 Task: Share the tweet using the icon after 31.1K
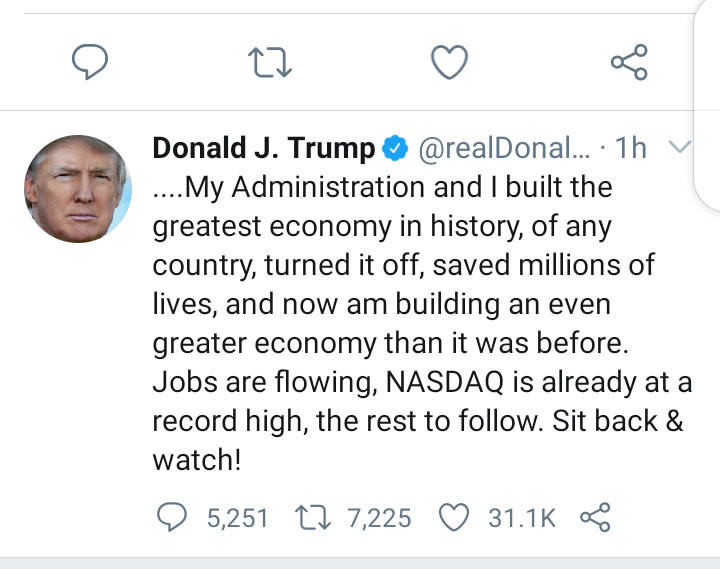595,517
